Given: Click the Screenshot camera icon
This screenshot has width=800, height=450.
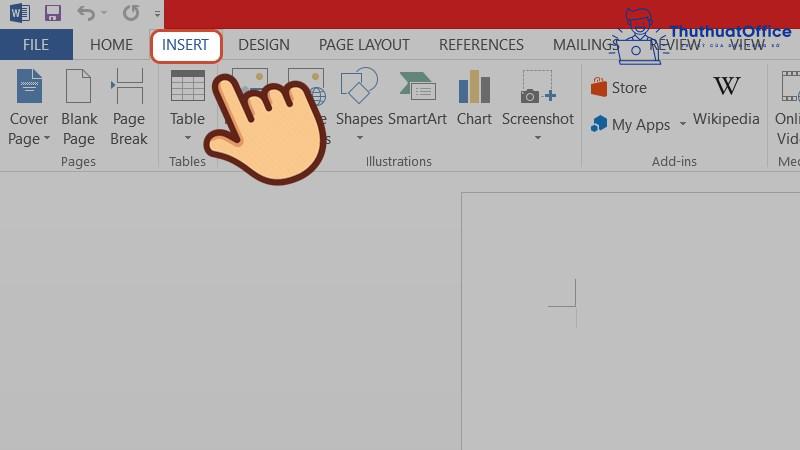Looking at the screenshot, I should click(538, 87).
